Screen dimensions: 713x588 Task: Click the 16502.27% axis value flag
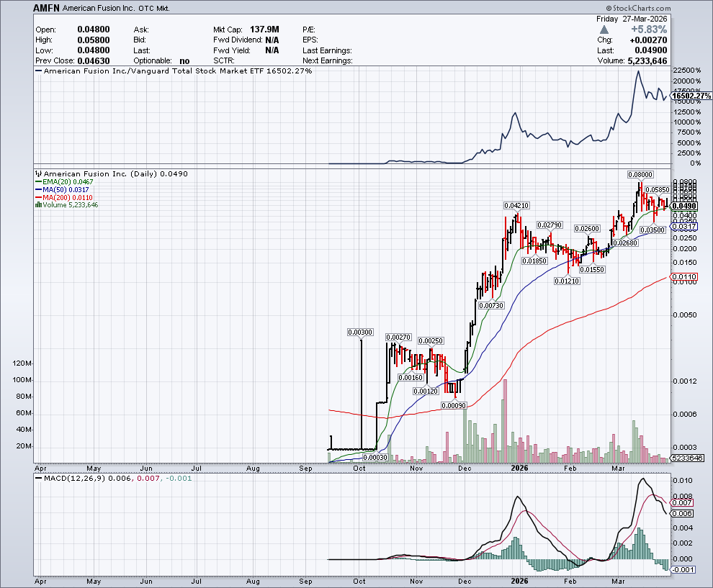(691, 96)
